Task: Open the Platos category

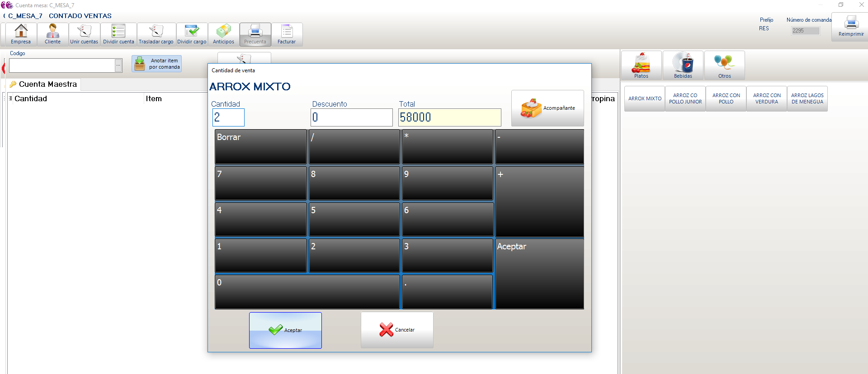Action: [x=641, y=65]
